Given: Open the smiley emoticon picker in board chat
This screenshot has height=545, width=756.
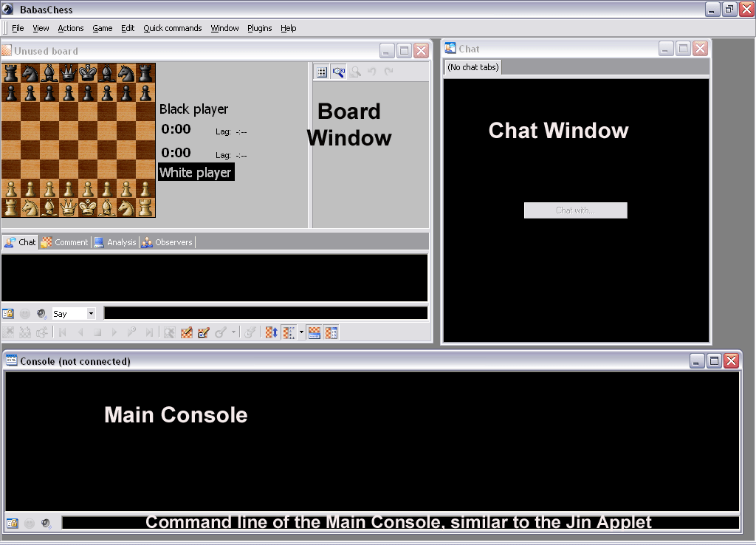Looking at the screenshot, I should 25,314.
